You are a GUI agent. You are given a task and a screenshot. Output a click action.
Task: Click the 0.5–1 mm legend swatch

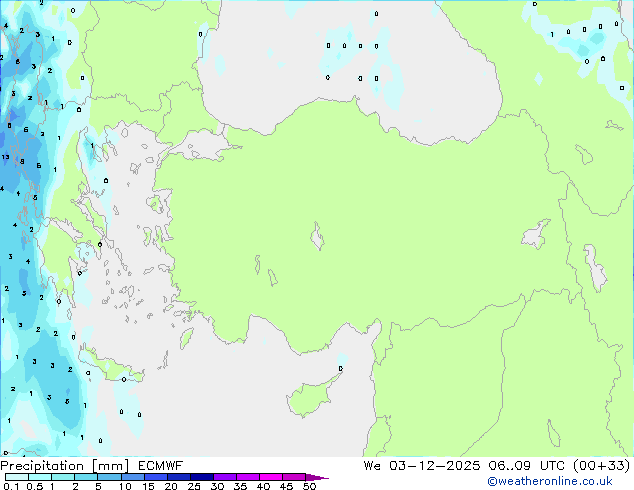[40, 477]
